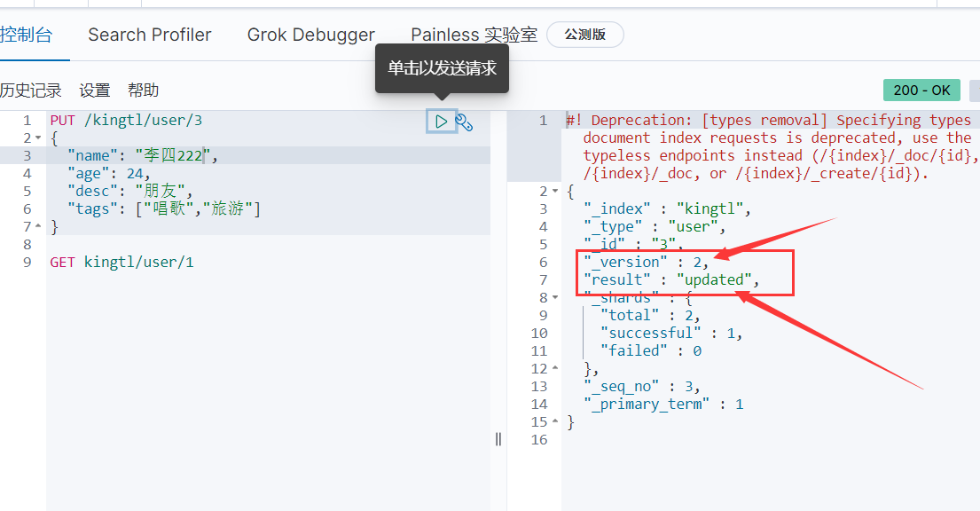The image size is (980, 511).
Task: Click the 公测版 beta badge
Action: click(x=584, y=35)
